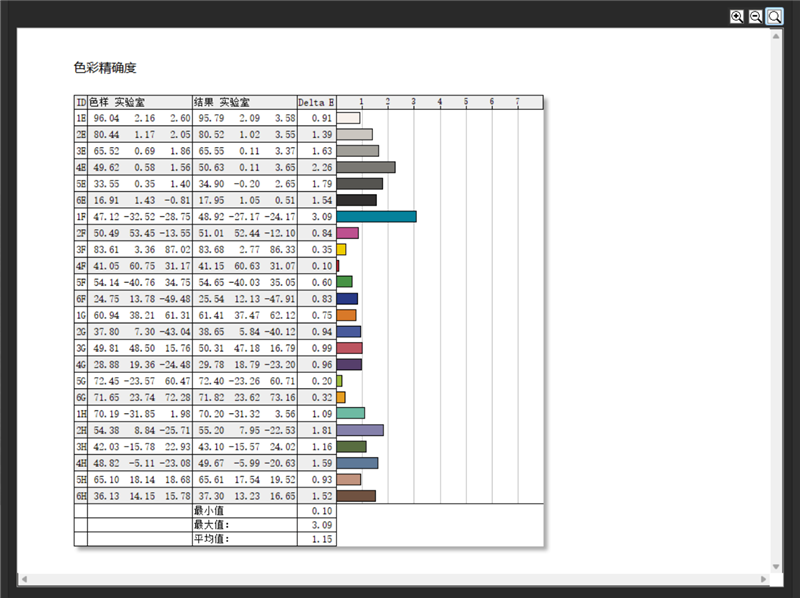Click the 最大值 row label
Image resolution: width=800 pixels, height=598 pixels.
coord(212,524)
